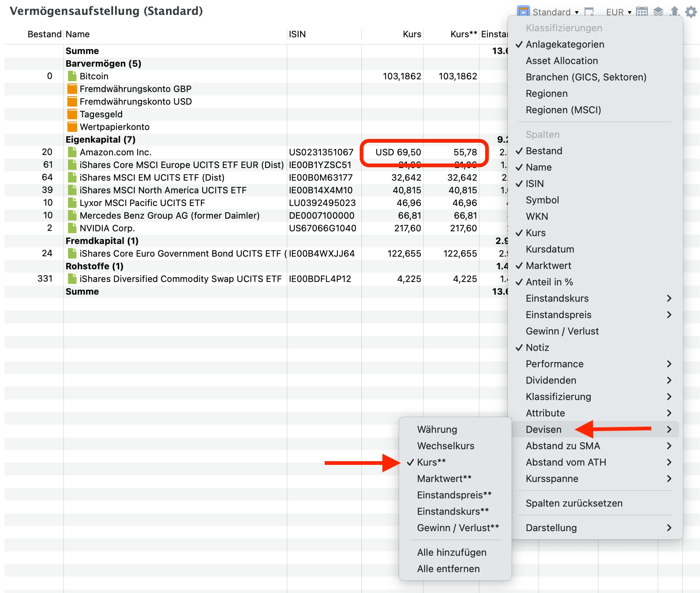
Task: Toggle off the Bestand column
Action: click(x=595, y=151)
